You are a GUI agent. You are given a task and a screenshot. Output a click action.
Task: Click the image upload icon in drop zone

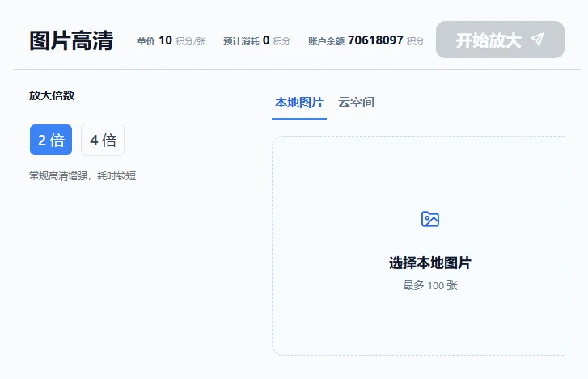pyautogui.click(x=430, y=219)
